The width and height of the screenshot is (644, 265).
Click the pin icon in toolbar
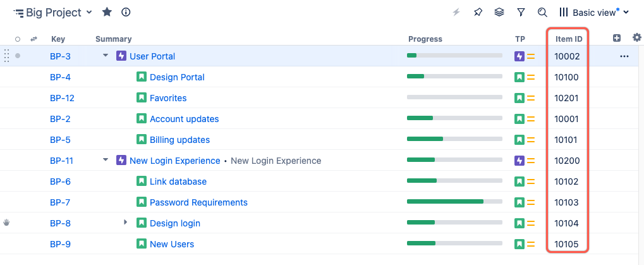(x=478, y=12)
